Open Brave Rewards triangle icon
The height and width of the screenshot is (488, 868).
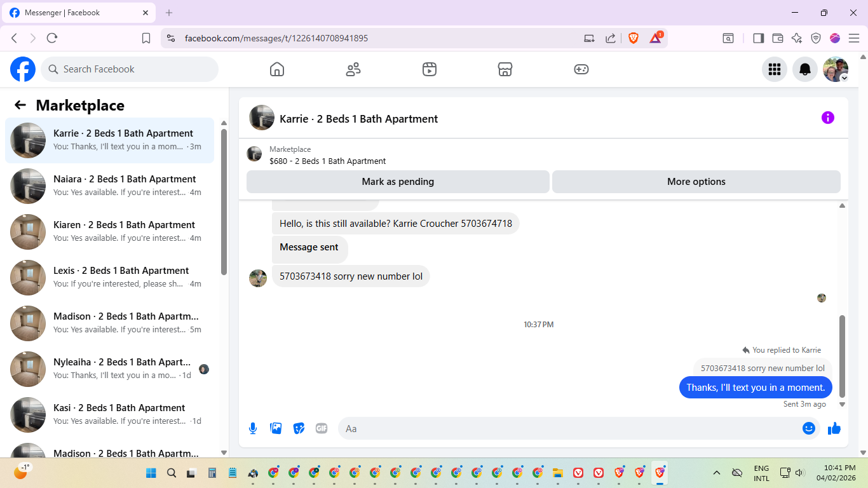coord(655,38)
